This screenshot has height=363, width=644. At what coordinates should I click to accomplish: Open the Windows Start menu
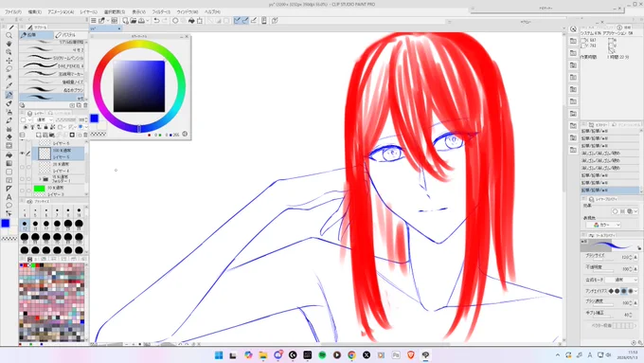click(219, 355)
